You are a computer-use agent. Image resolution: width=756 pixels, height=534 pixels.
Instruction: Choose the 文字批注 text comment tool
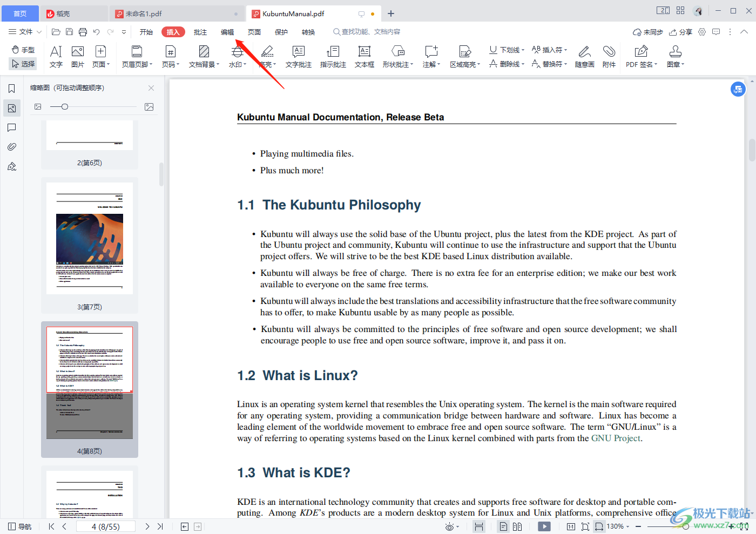(299, 57)
